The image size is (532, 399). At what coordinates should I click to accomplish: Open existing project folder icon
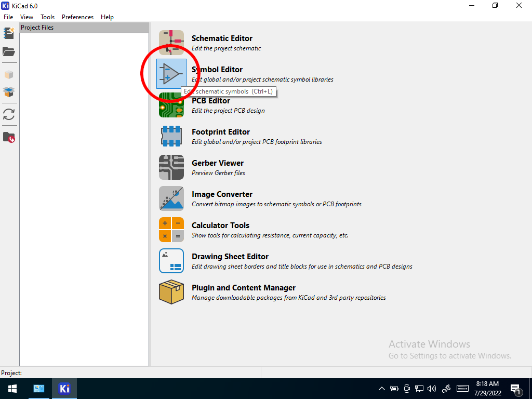(x=9, y=51)
